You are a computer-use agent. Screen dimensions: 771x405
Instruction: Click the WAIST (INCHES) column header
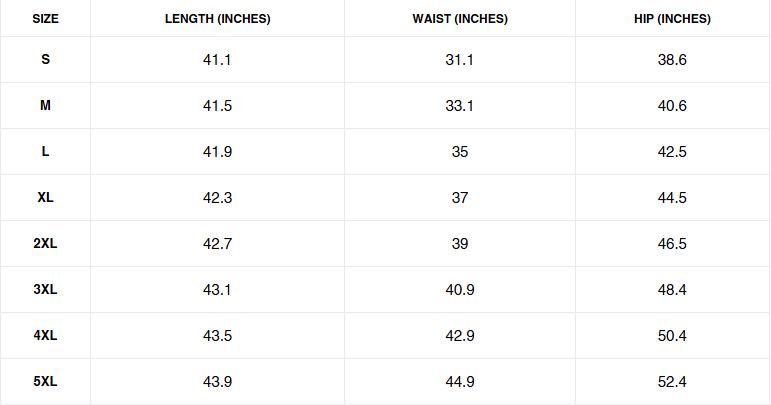coord(460,19)
